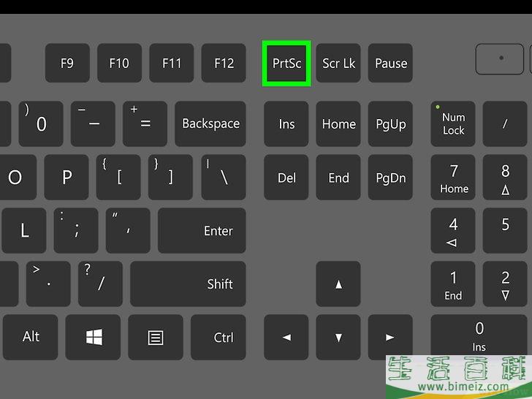Viewport: 532px width, 399px height.
Task: Click the numpad 7 Home key
Action: (x=453, y=178)
